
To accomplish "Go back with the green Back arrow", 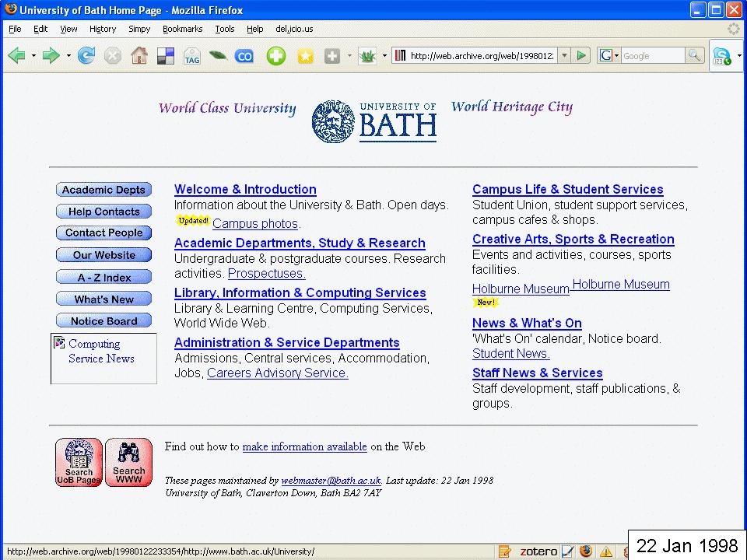I will tap(16, 56).
